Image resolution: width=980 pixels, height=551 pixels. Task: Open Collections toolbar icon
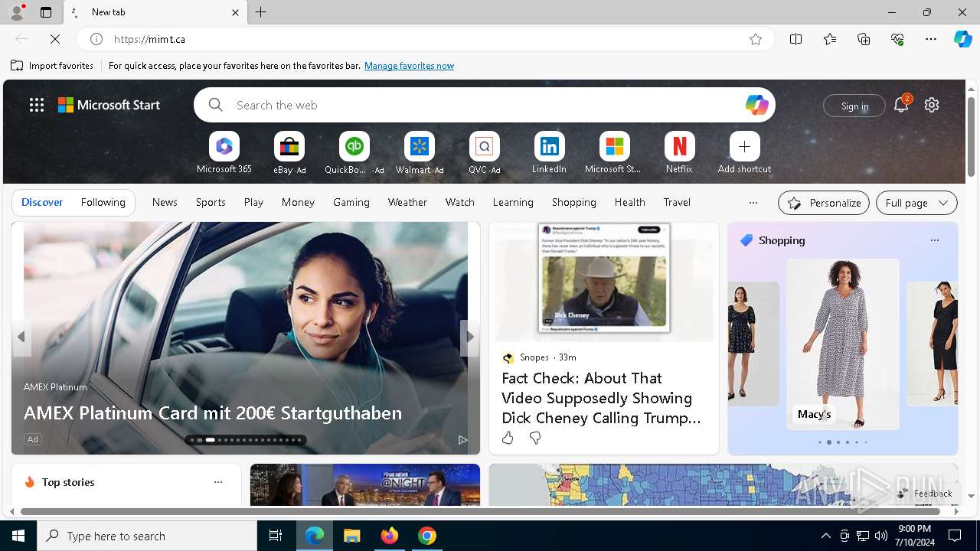click(864, 39)
